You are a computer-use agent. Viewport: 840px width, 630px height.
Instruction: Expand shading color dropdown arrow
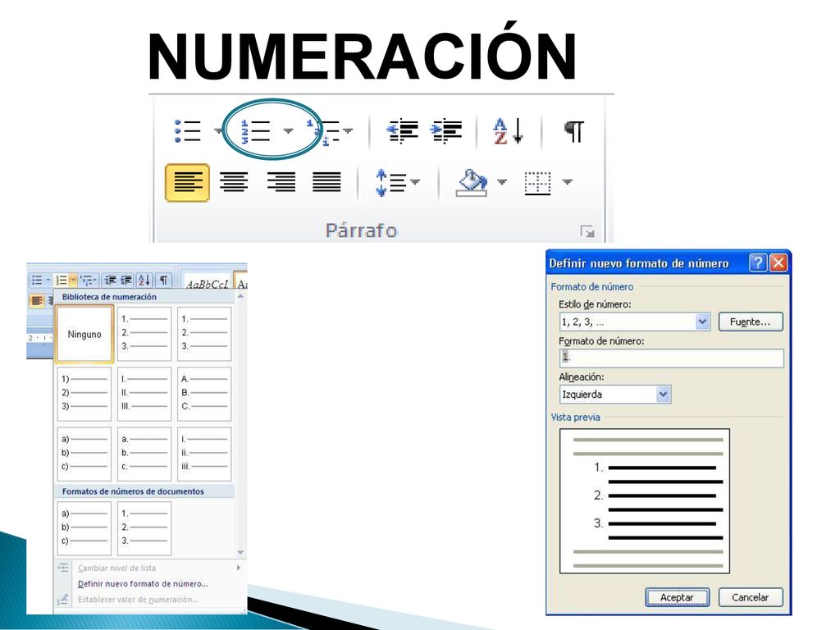[502, 182]
